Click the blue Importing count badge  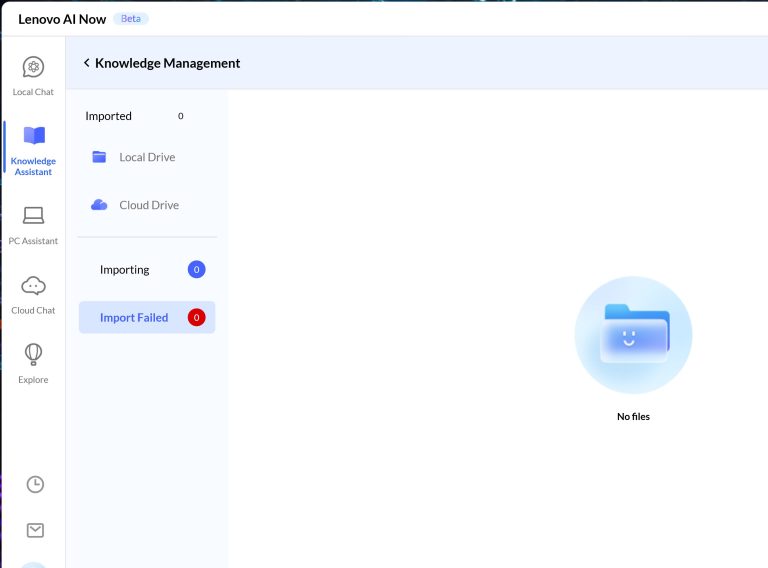pos(196,270)
